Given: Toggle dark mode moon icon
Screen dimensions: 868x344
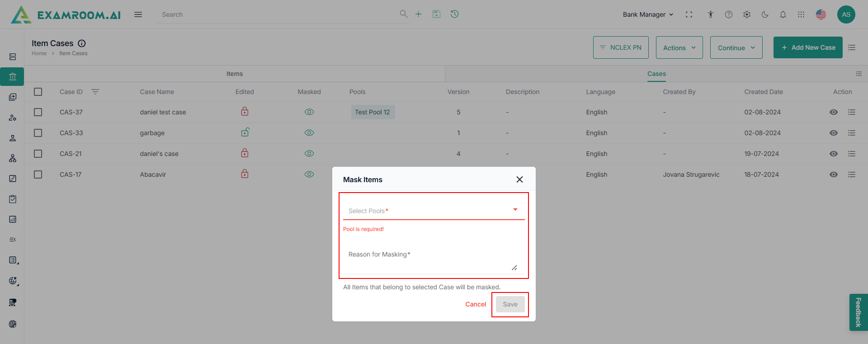Looking at the screenshot, I should pos(765,14).
